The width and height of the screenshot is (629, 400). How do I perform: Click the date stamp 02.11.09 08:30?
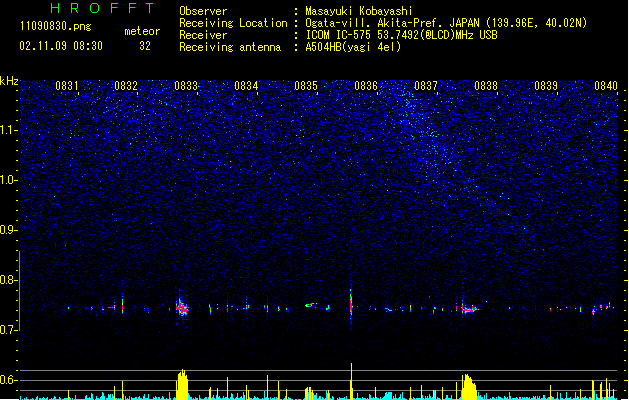click(61, 46)
